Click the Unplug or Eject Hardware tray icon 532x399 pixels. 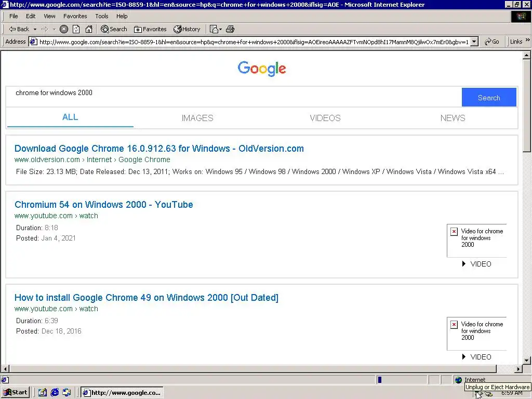pyautogui.click(x=478, y=394)
